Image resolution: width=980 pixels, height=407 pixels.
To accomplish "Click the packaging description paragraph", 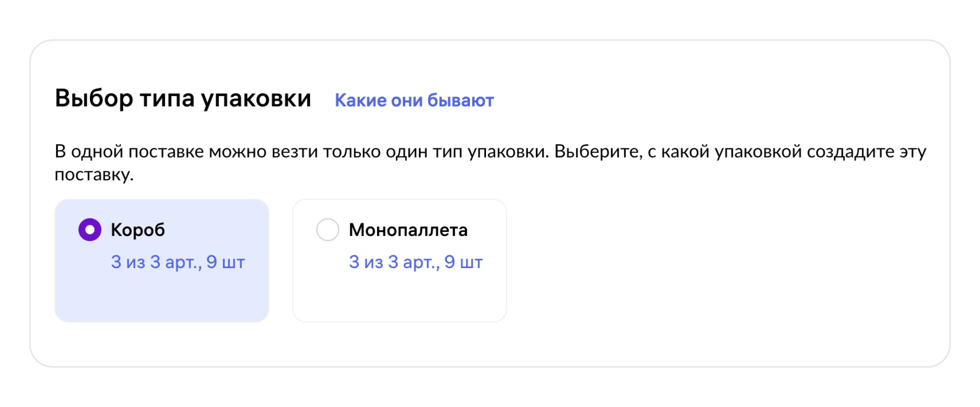I will click(x=490, y=152).
